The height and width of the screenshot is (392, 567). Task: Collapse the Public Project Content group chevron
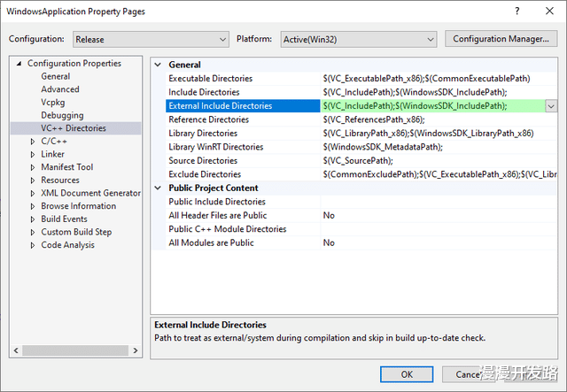(x=158, y=188)
